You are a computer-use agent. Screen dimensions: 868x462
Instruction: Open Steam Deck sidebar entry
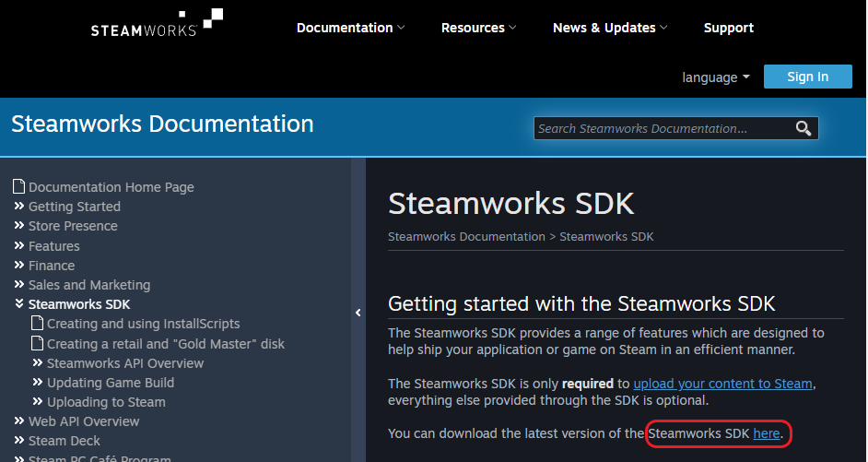tap(65, 441)
